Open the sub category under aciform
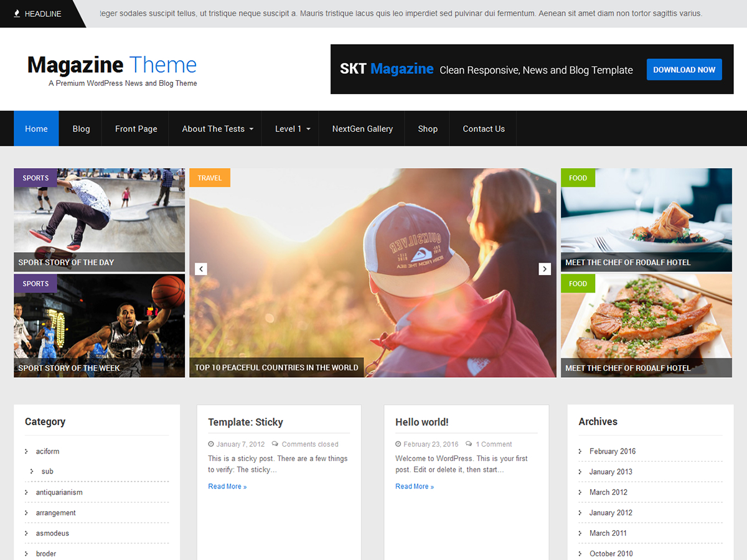Viewport: 747px width, 560px height. [x=47, y=471]
